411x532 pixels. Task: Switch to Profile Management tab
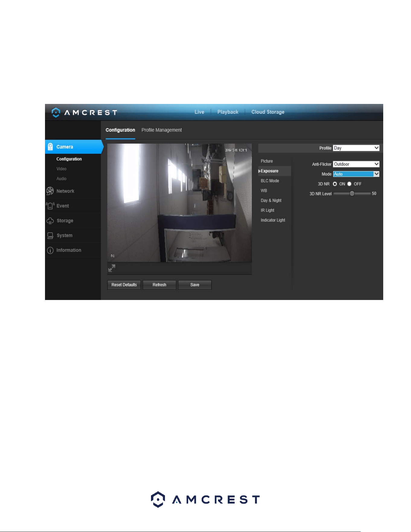click(x=162, y=130)
